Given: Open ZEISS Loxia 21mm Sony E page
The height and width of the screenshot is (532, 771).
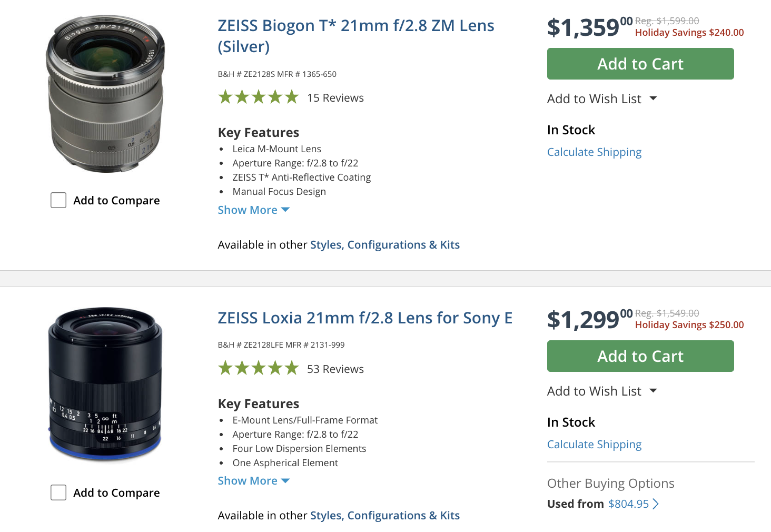Looking at the screenshot, I should point(365,318).
